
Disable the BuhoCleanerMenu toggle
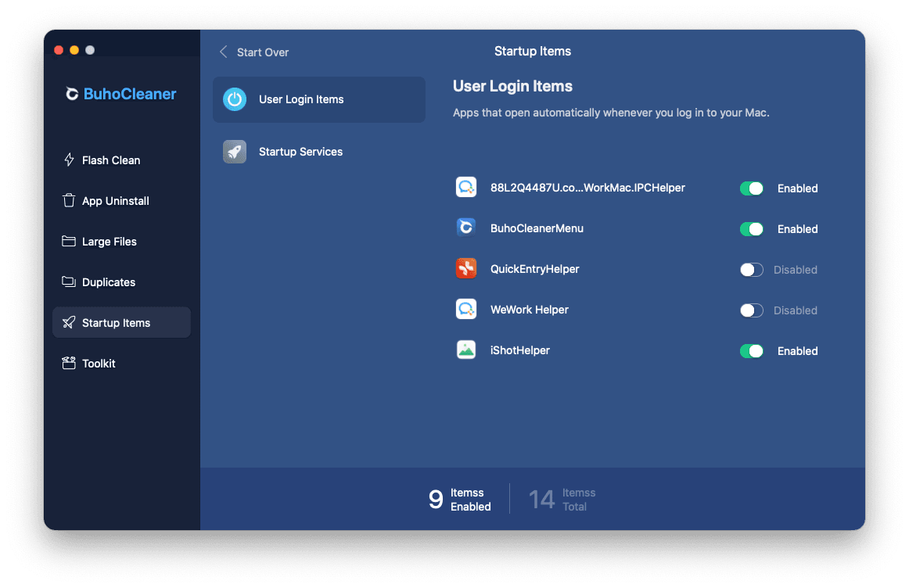click(x=751, y=228)
